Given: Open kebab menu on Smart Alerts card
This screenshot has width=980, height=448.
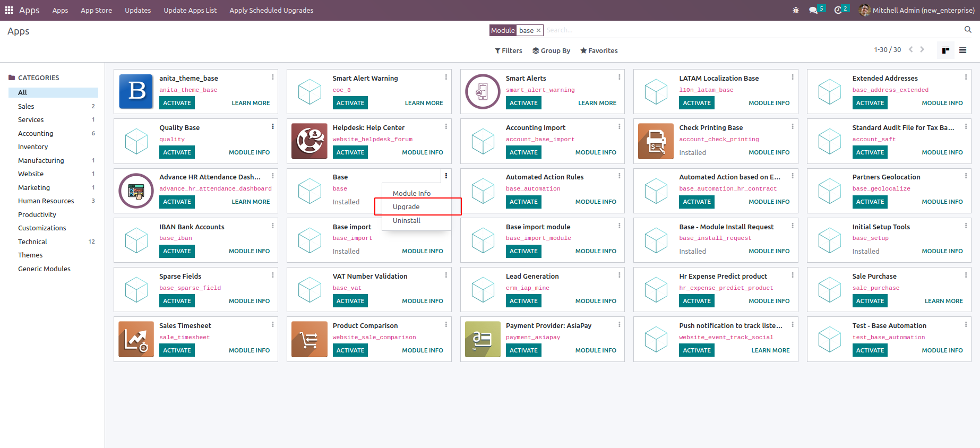Looking at the screenshot, I should [x=619, y=77].
